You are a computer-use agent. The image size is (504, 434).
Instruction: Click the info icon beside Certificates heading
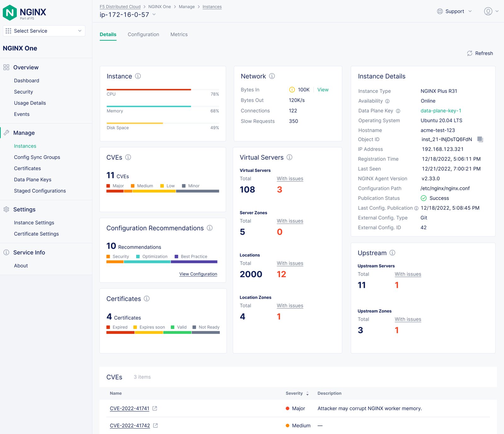coord(147,299)
